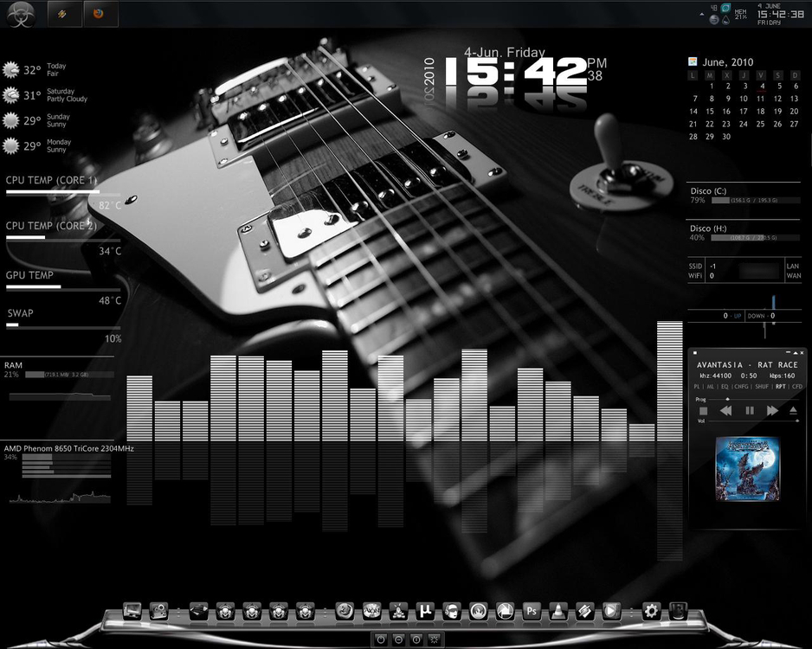Open VLC media player cone icon

tap(558, 611)
